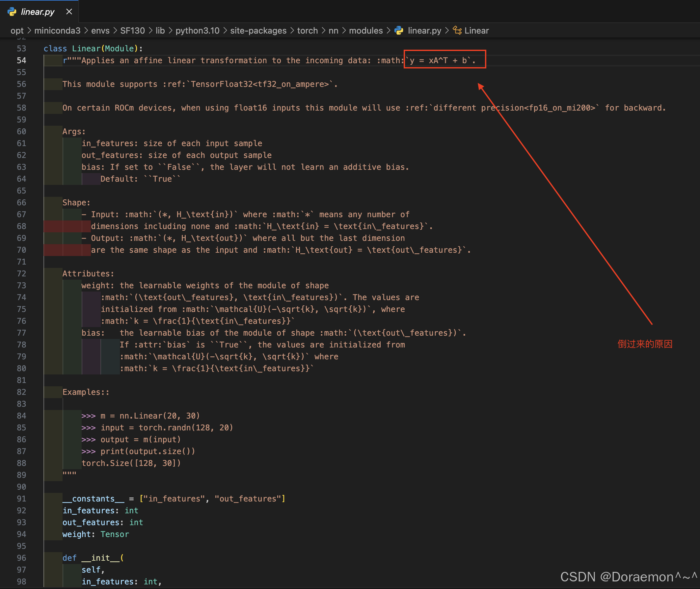Screen dimensions: 700x589
Task: Click line number 53 at the class definition
Action: point(21,49)
